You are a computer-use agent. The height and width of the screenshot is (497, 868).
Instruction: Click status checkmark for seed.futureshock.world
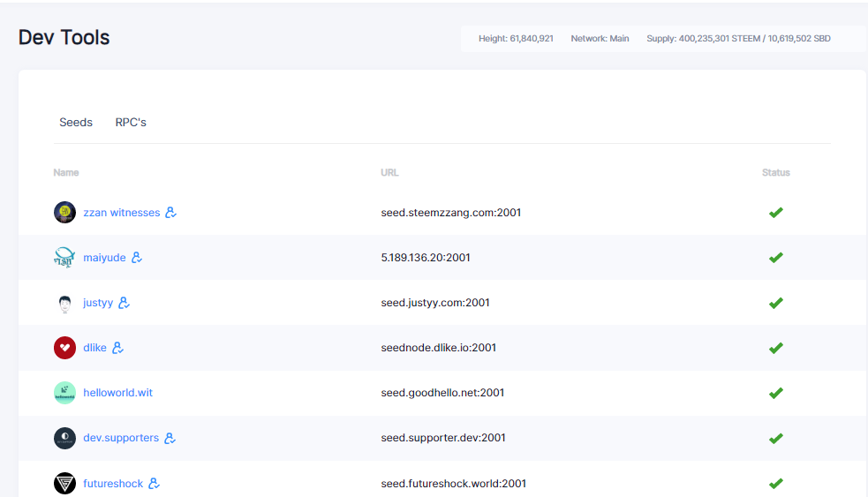[776, 483]
